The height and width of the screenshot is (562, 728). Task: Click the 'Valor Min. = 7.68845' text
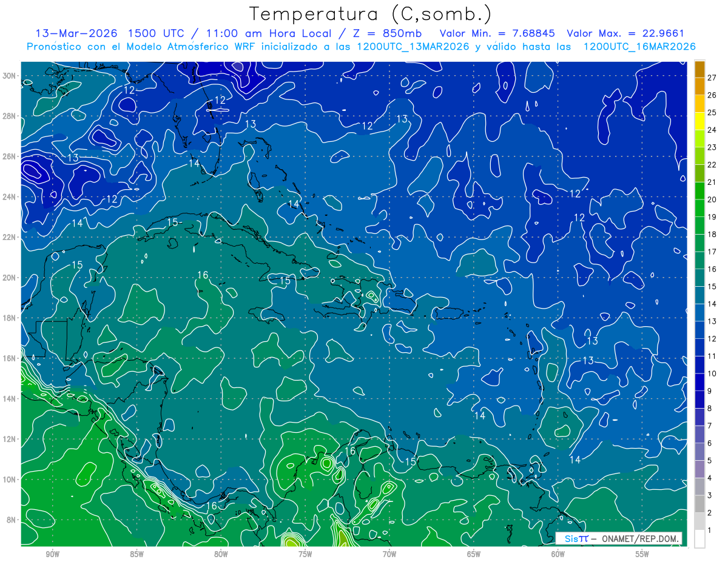(497, 33)
